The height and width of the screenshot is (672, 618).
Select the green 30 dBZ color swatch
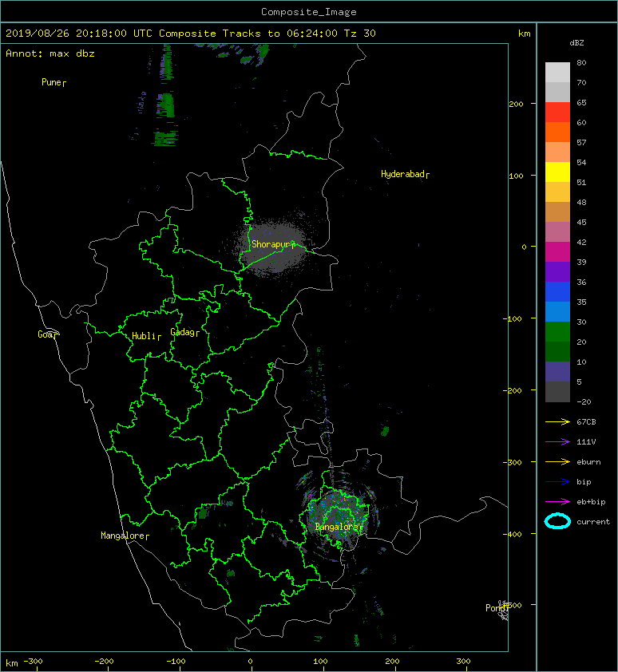(x=557, y=332)
